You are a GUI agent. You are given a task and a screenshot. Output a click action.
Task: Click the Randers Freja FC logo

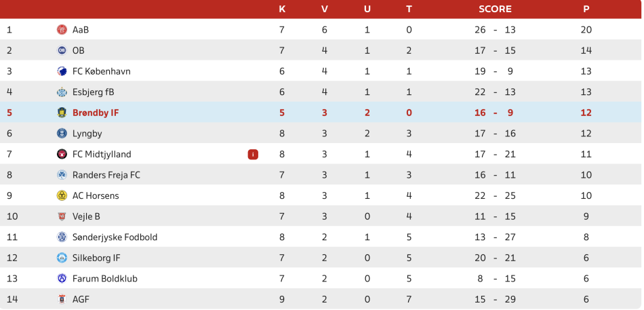(62, 175)
